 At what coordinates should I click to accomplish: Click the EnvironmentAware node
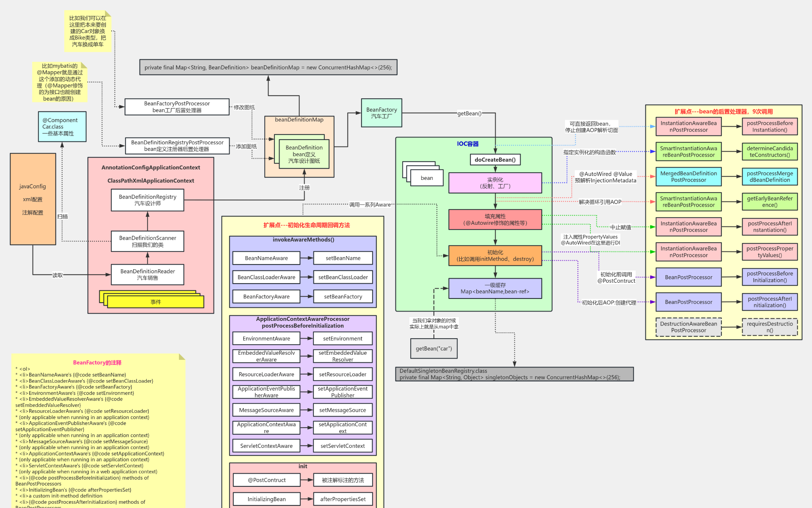tap(266, 338)
